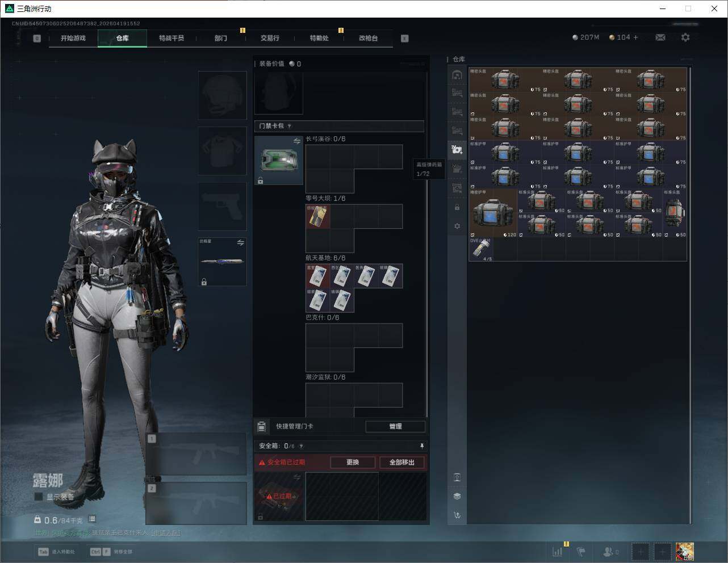The width and height of the screenshot is (728, 563).
Task: Select the DVE flashlight item 4/5
Action: click(481, 249)
